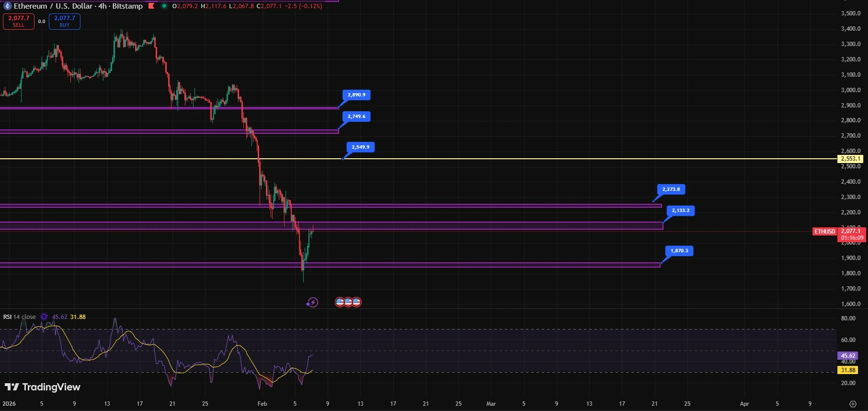Click the Ethereum logo icon
868x411 pixels.
(7, 6)
